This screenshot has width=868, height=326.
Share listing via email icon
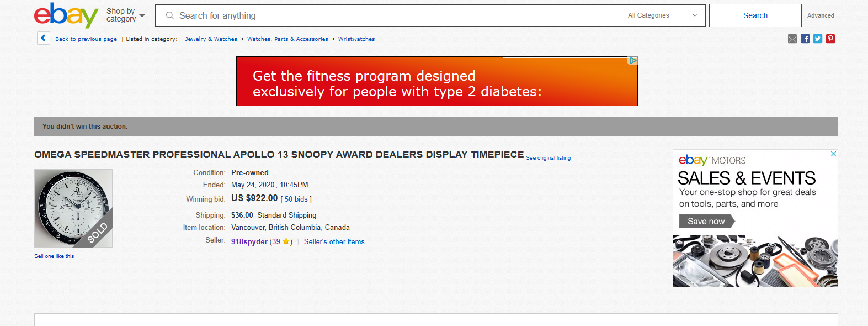point(792,39)
